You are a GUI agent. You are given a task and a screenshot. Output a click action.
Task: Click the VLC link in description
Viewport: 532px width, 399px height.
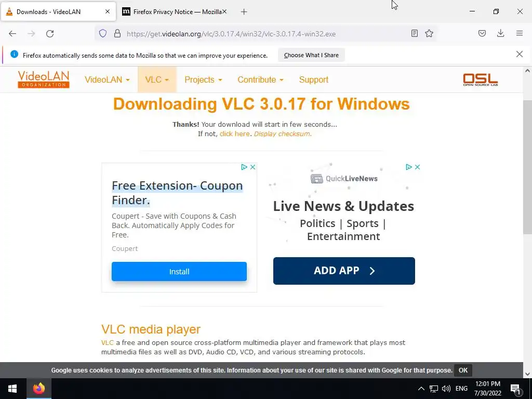[107, 343]
